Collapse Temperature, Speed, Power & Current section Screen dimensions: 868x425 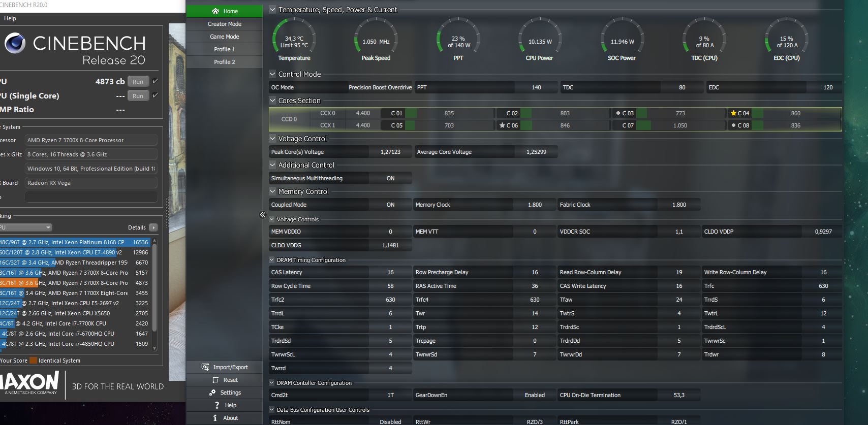pyautogui.click(x=272, y=10)
